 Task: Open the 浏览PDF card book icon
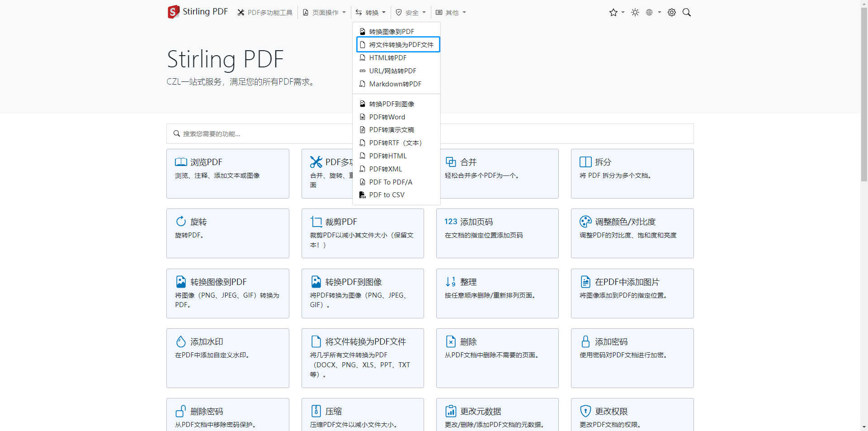tap(181, 162)
